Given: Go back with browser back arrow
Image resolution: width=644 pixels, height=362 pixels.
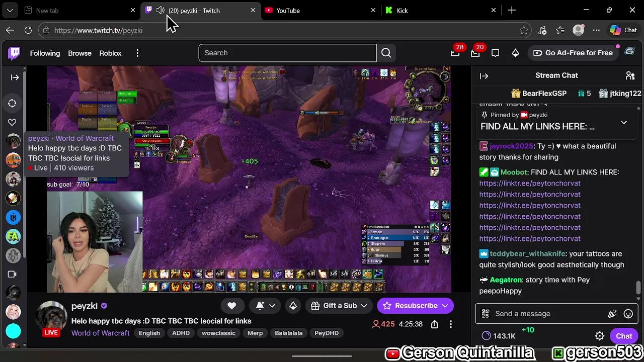Looking at the screenshot, I should point(10,30).
